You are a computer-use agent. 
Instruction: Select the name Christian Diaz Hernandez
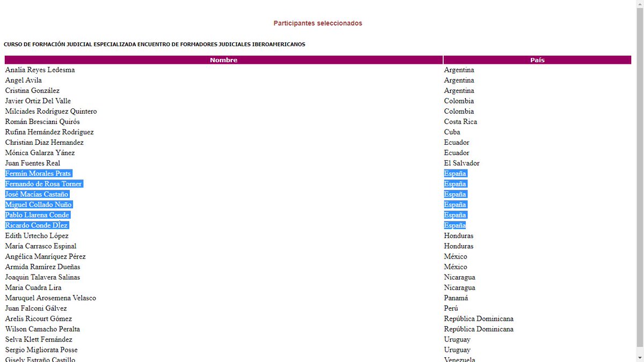tap(45, 143)
